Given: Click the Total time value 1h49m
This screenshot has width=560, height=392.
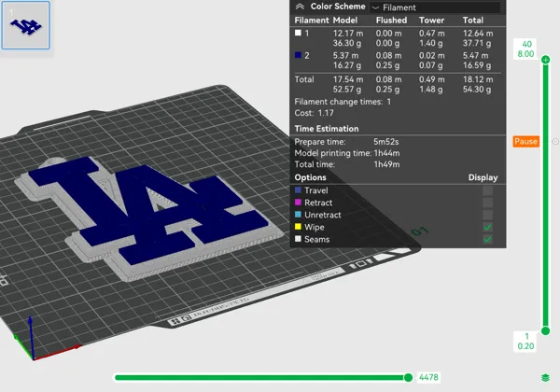Looking at the screenshot, I should [x=386, y=164].
